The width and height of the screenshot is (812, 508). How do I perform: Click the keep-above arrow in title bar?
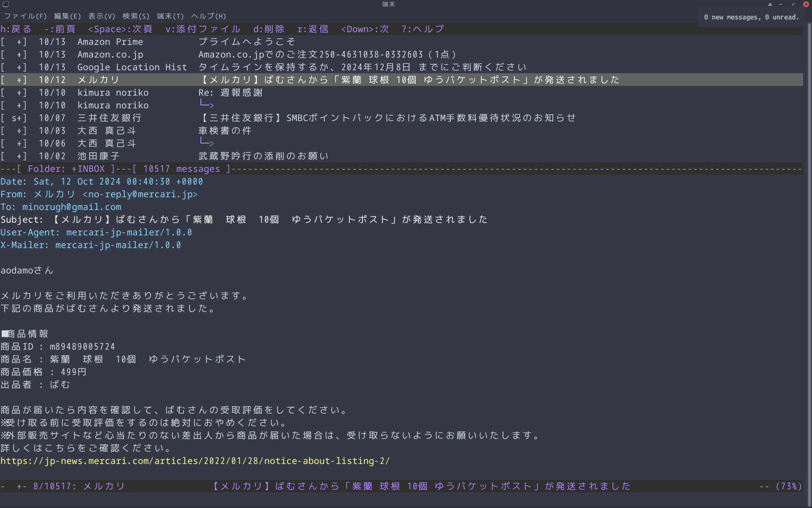770,4
